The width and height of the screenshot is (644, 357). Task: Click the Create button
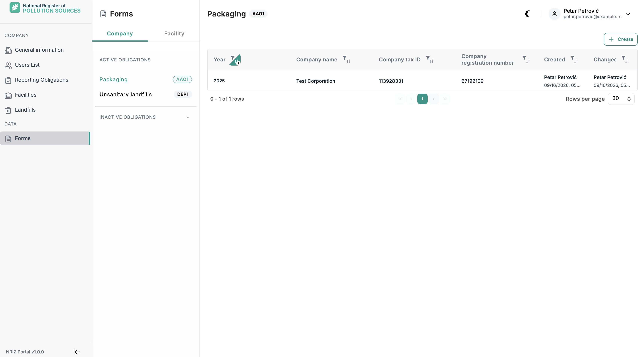pyautogui.click(x=620, y=39)
